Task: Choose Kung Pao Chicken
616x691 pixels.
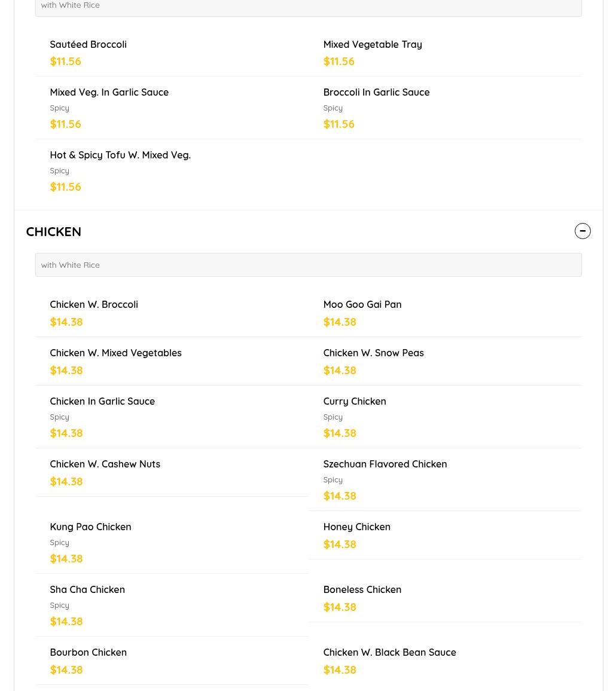Action: (90, 527)
